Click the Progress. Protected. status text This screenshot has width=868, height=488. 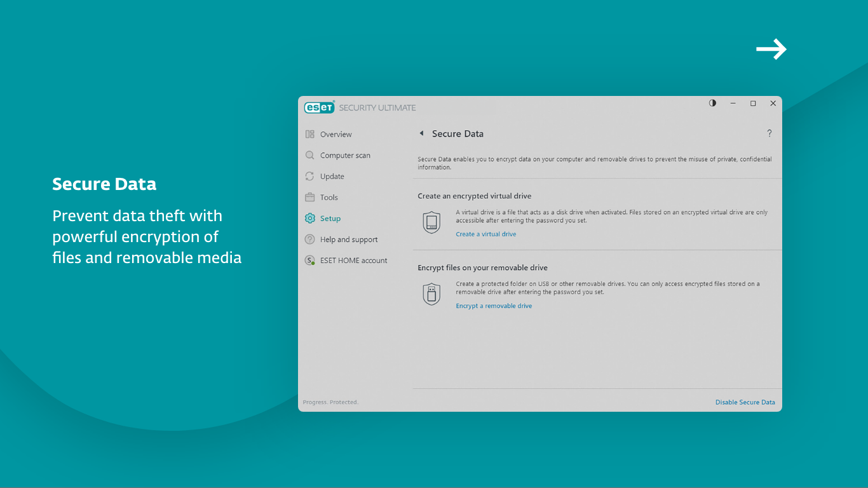click(x=330, y=402)
